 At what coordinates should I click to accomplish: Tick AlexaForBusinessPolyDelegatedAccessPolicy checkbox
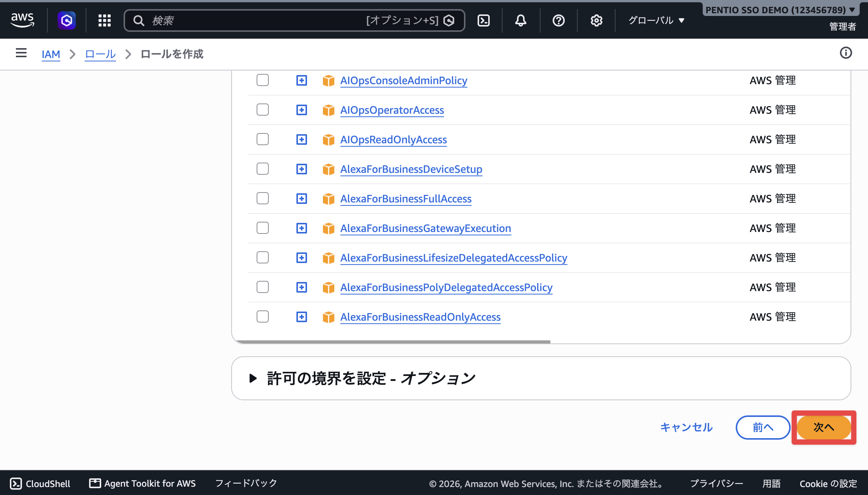pos(263,287)
